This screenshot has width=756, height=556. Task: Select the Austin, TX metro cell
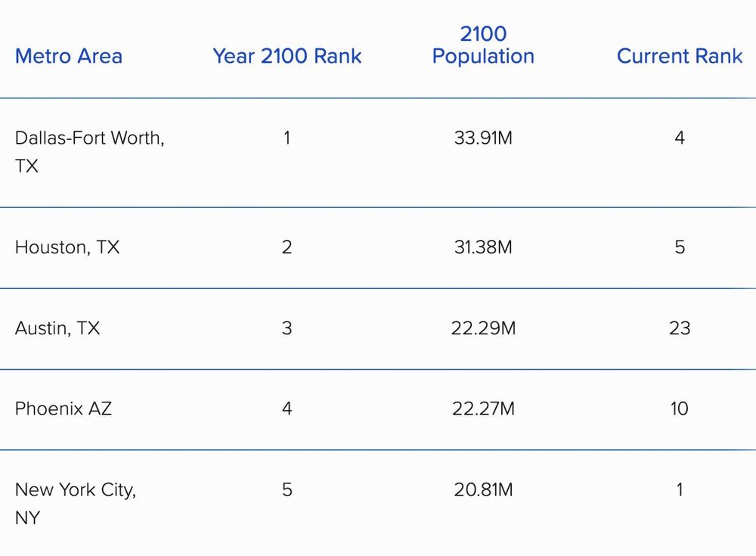click(x=57, y=328)
